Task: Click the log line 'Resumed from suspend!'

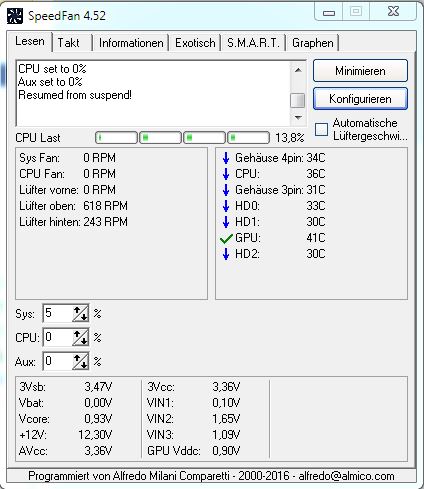Action: pyautogui.click(x=75, y=95)
